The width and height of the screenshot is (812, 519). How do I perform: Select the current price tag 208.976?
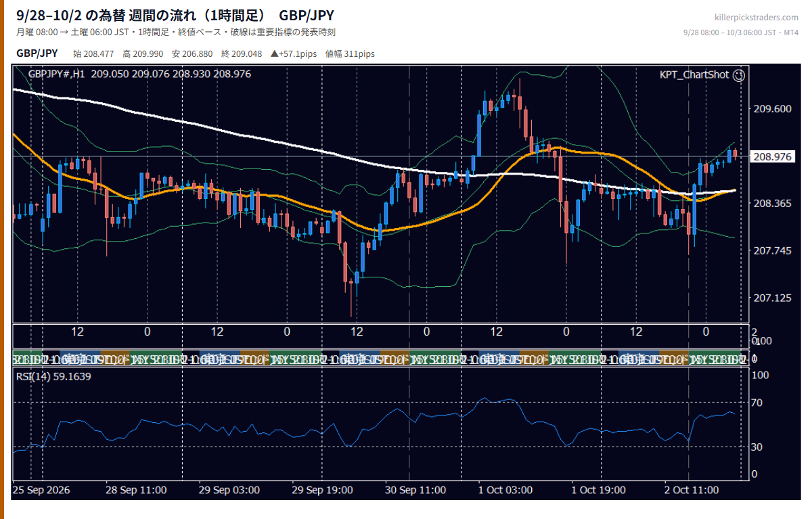(x=772, y=156)
